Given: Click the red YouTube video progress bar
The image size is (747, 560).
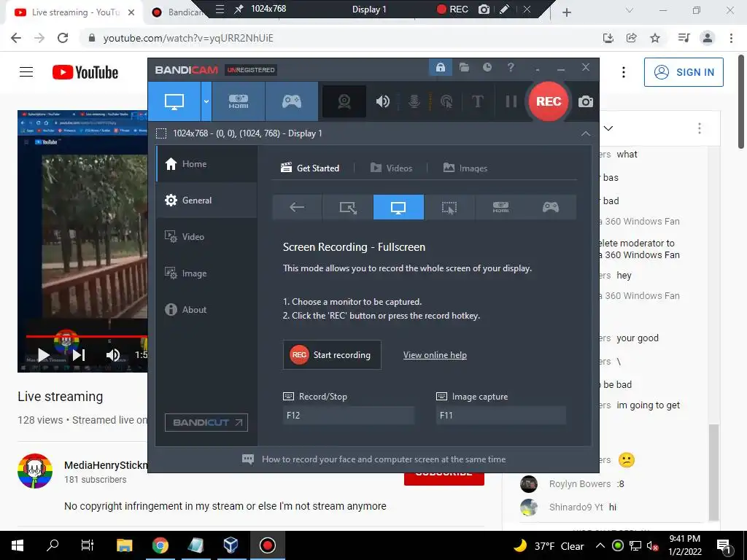Looking at the screenshot, I should tap(87, 336).
